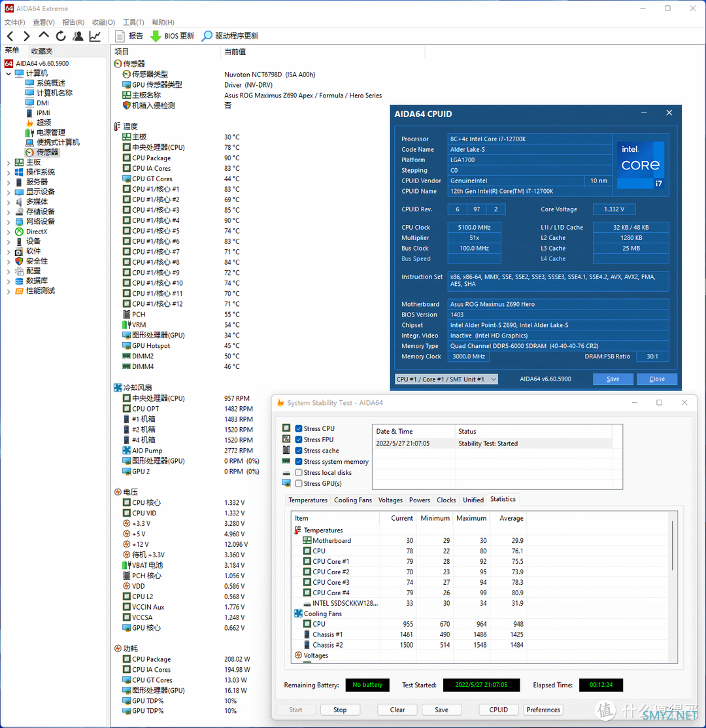Viewport: 706px width, 728px height.
Task: Expand the 多媒体 tree node
Action: (x=8, y=202)
